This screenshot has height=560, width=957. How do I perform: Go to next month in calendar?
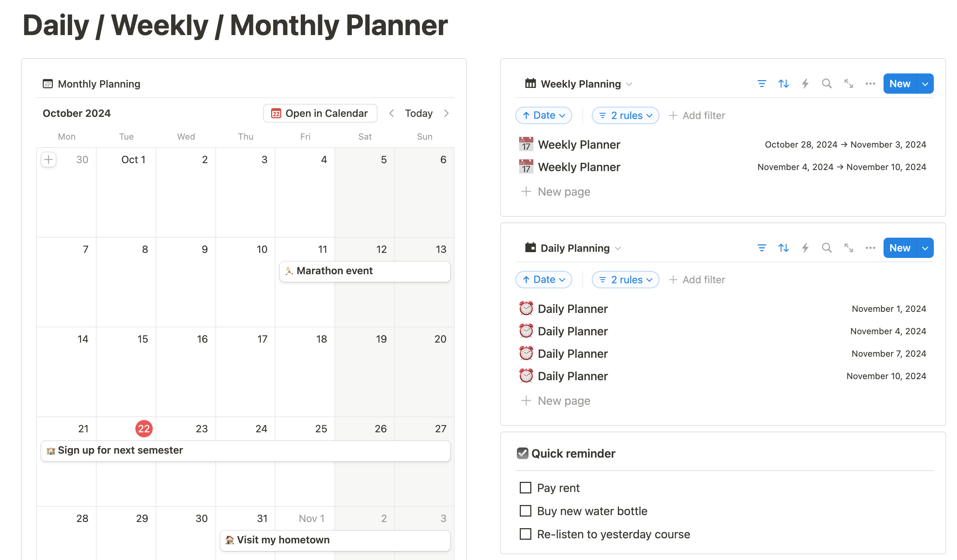446,113
